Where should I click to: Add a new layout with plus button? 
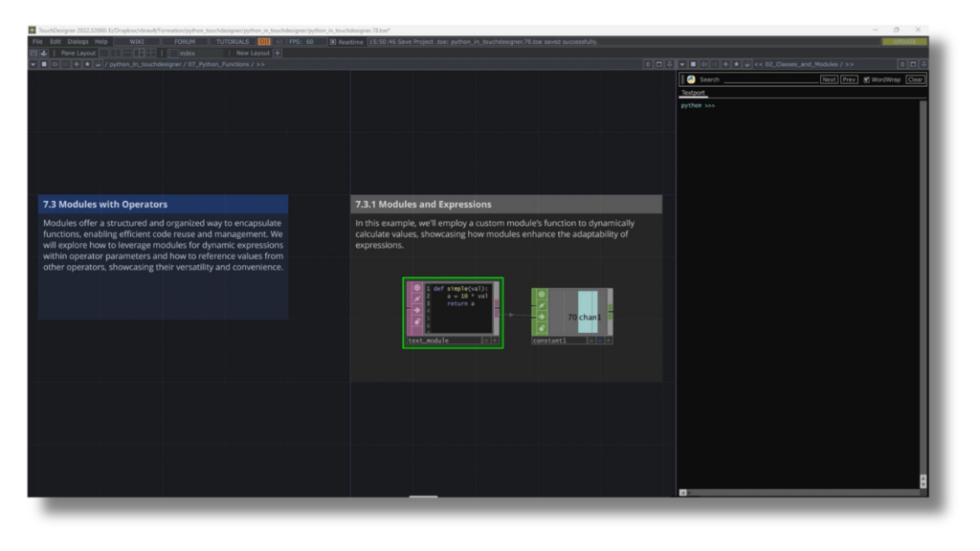click(278, 54)
